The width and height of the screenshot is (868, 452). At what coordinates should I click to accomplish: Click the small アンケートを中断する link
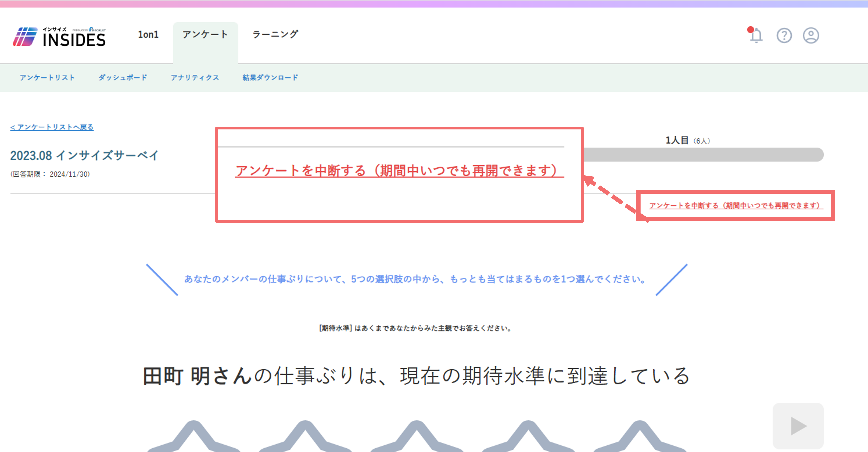[x=736, y=205]
